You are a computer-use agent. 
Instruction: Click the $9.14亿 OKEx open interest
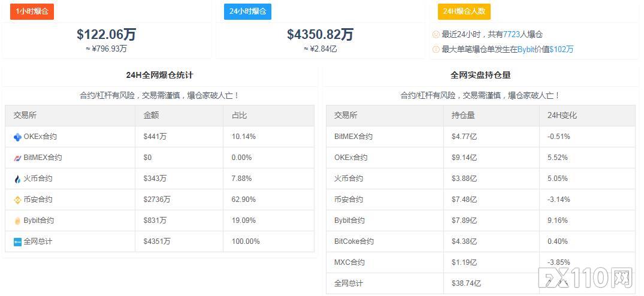(x=464, y=158)
